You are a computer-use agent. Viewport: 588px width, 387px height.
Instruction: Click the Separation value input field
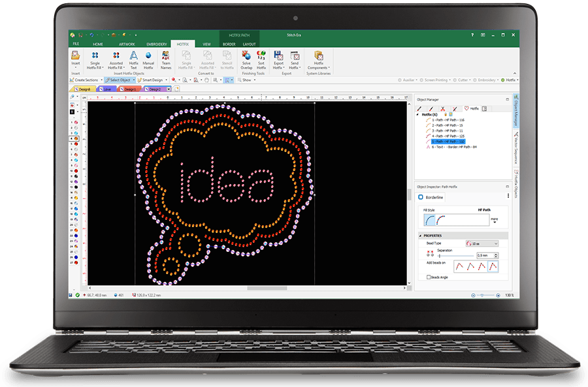(x=485, y=255)
